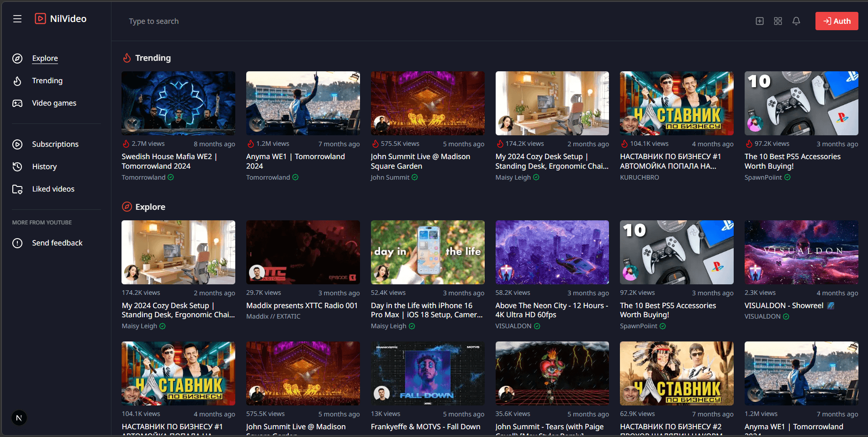Open the Video games section icon
Screen dimensions: 868x437
point(17,103)
